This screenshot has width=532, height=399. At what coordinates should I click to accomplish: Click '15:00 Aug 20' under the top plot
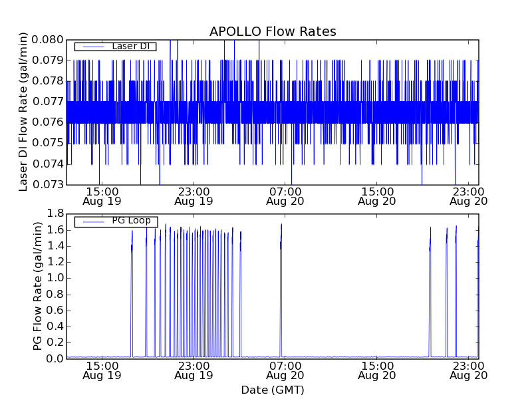(x=376, y=196)
